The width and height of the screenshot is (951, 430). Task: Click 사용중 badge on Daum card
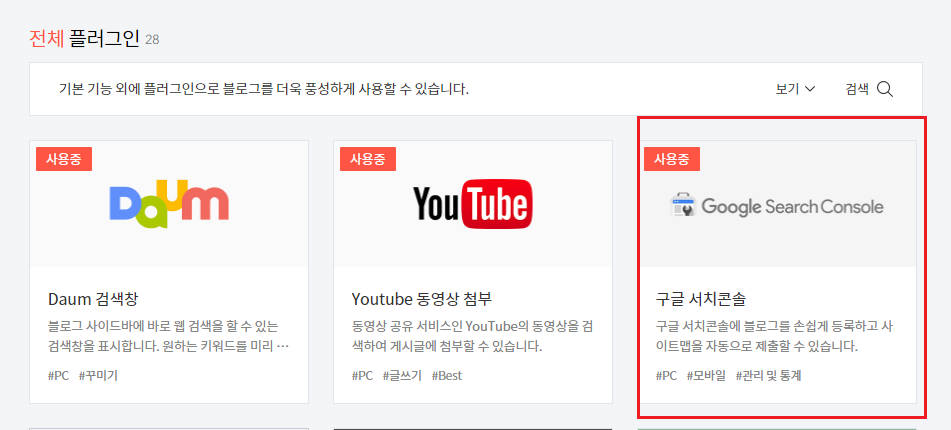[64, 159]
